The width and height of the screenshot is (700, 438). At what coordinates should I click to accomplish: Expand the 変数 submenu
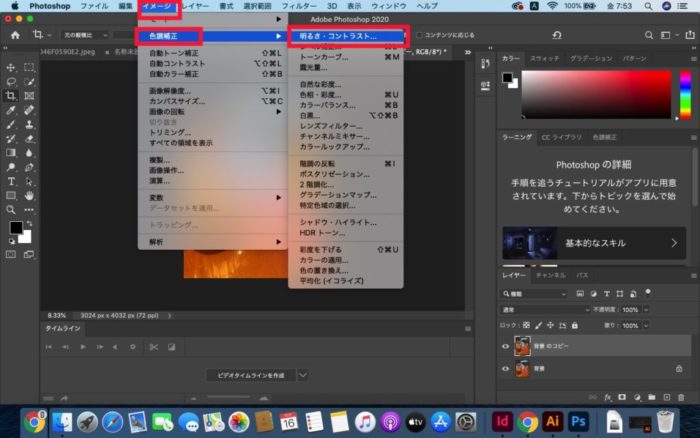coord(213,197)
